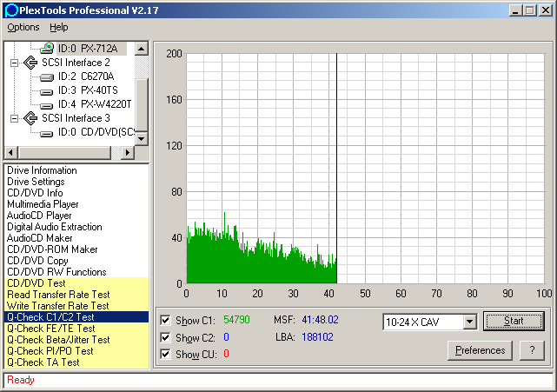The image size is (557, 392).
Task: Click drive tree scroll down arrow
Action: [x=142, y=139]
